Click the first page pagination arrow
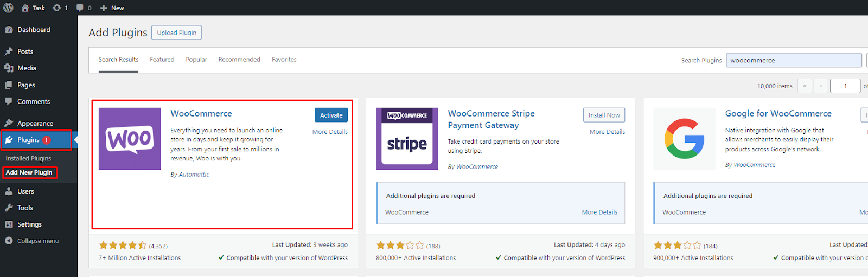 (x=805, y=86)
